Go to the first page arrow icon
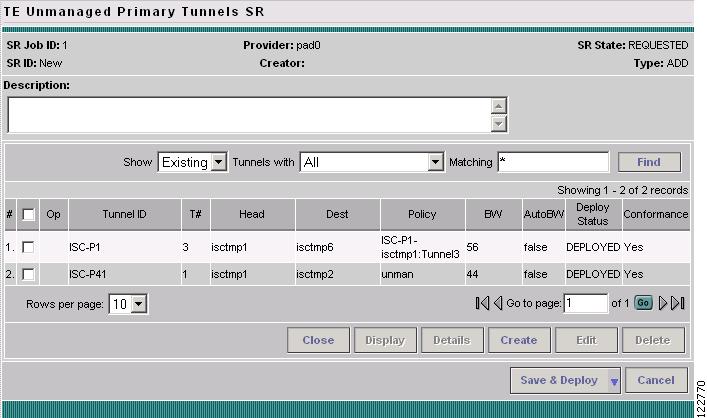Image resolution: width=707 pixels, height=418 pixels. point(482,303)
